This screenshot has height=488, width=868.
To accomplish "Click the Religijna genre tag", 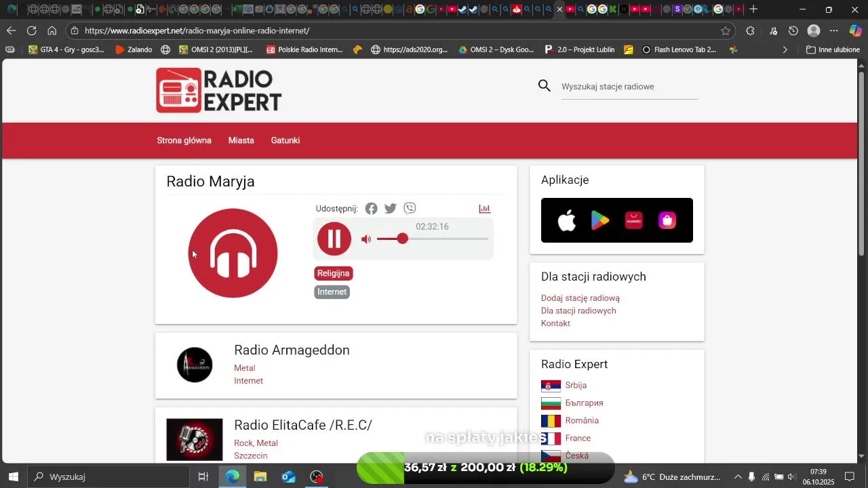I will point(334,274).
